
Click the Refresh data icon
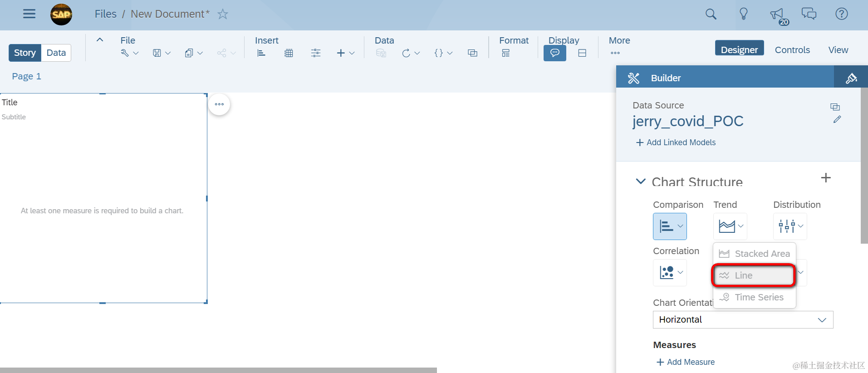tap(406, 53)
